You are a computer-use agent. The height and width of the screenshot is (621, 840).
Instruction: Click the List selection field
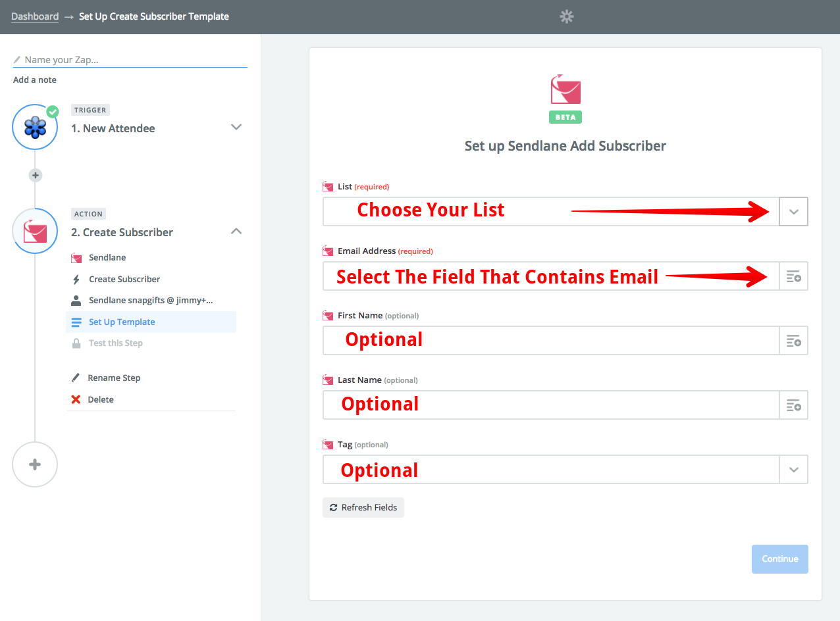click(551, 212)
